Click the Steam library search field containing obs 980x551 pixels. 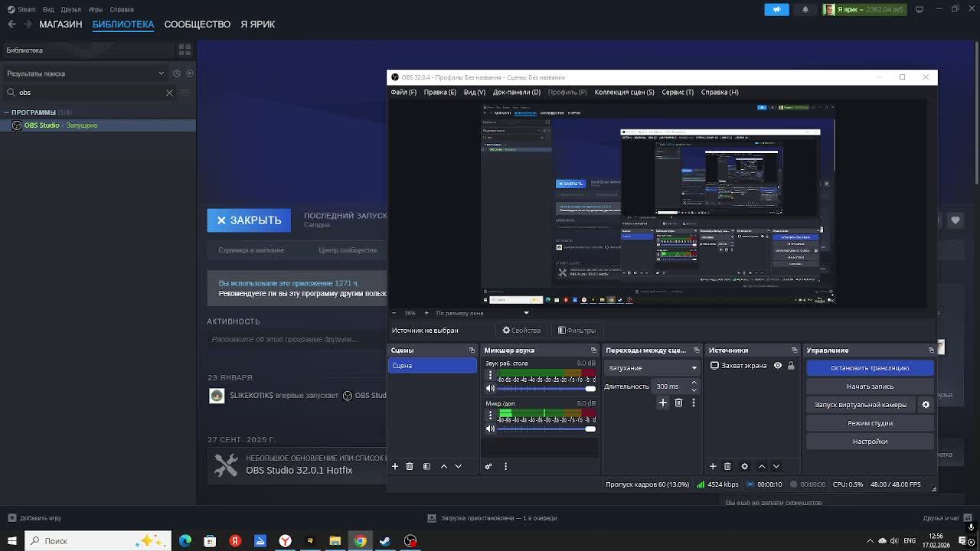89,93
